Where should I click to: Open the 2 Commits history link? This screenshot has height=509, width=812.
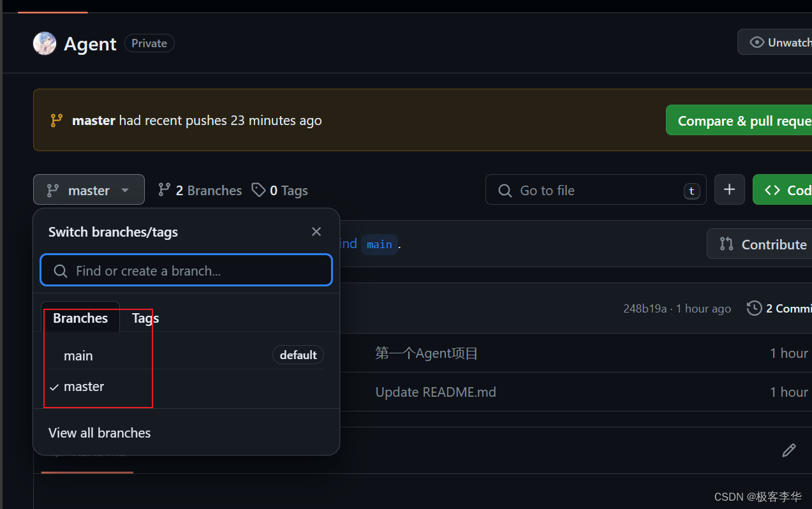(779, 308)
